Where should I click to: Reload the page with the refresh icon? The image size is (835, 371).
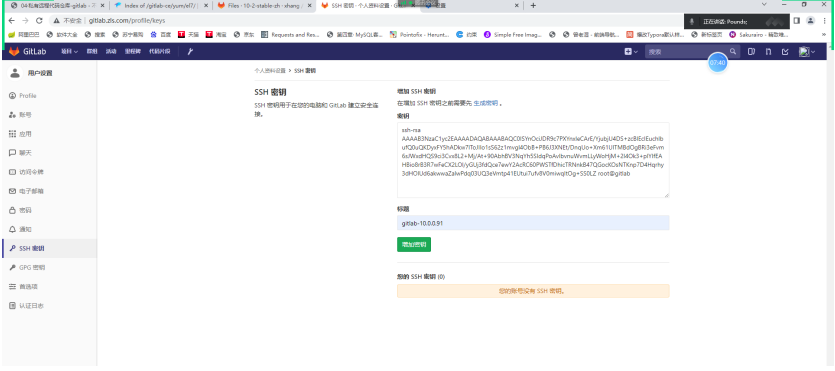(x=39, y=21)
